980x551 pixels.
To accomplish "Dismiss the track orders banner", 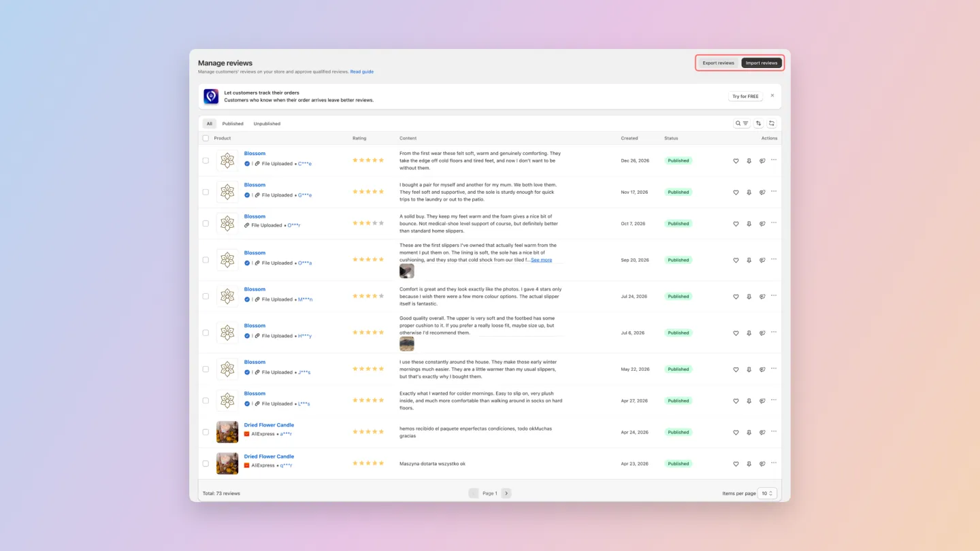I will coord(772,96).
